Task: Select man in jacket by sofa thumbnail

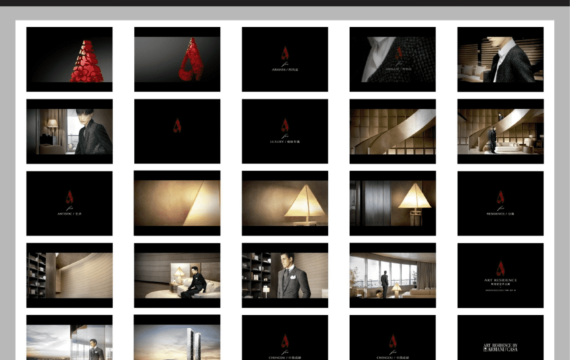Action: 501,59
